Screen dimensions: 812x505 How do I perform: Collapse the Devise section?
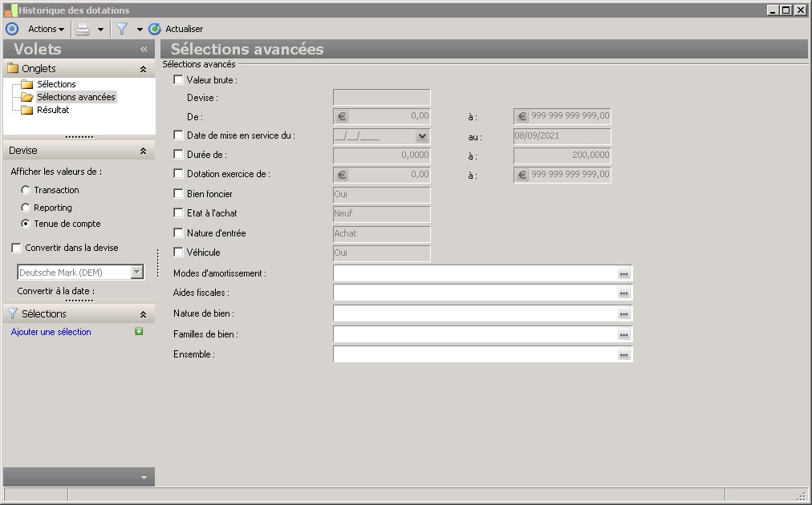pyautogui.click(x=143, y=151)
